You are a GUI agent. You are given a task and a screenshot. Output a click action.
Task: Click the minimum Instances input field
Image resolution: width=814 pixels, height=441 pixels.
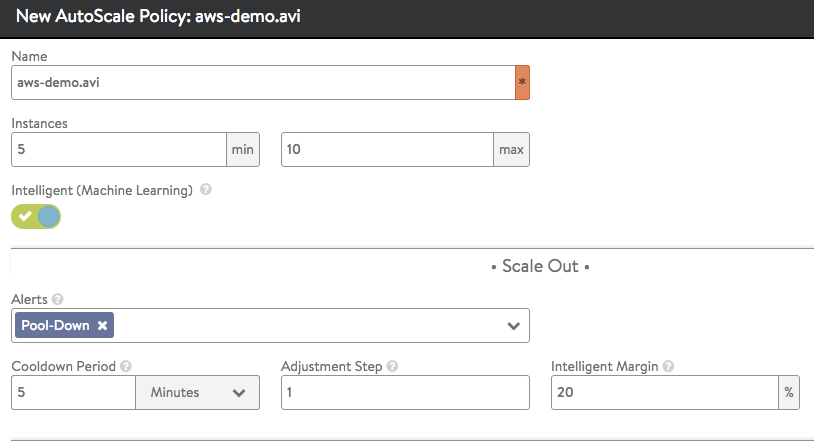[x=118, y=150]
